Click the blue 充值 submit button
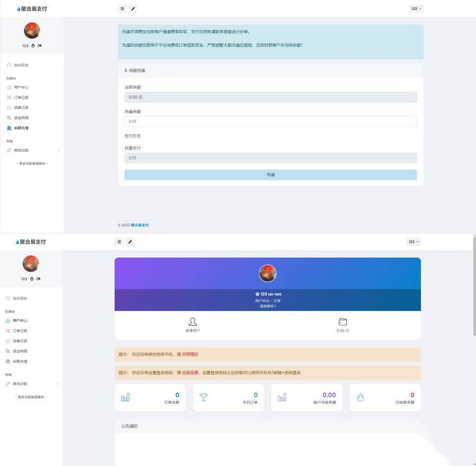Image resolution: width=476 pixels, height=466 pixels. pyautogui.click(x=270, y=175)
